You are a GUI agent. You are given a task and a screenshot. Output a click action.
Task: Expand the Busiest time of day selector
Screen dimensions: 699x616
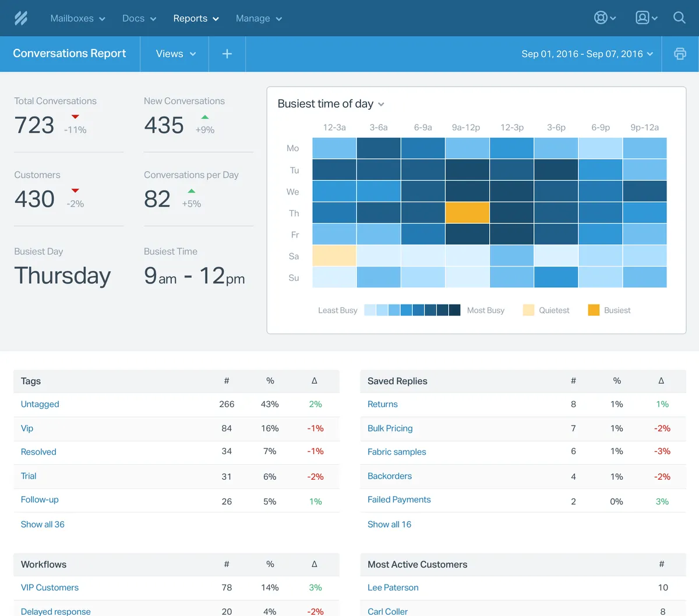pos(331,104)
